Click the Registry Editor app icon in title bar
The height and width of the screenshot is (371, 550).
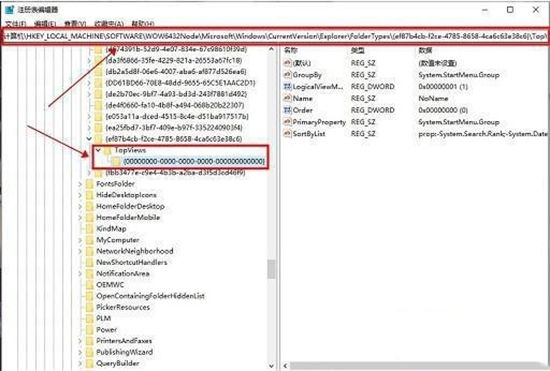tap(9, 9)
